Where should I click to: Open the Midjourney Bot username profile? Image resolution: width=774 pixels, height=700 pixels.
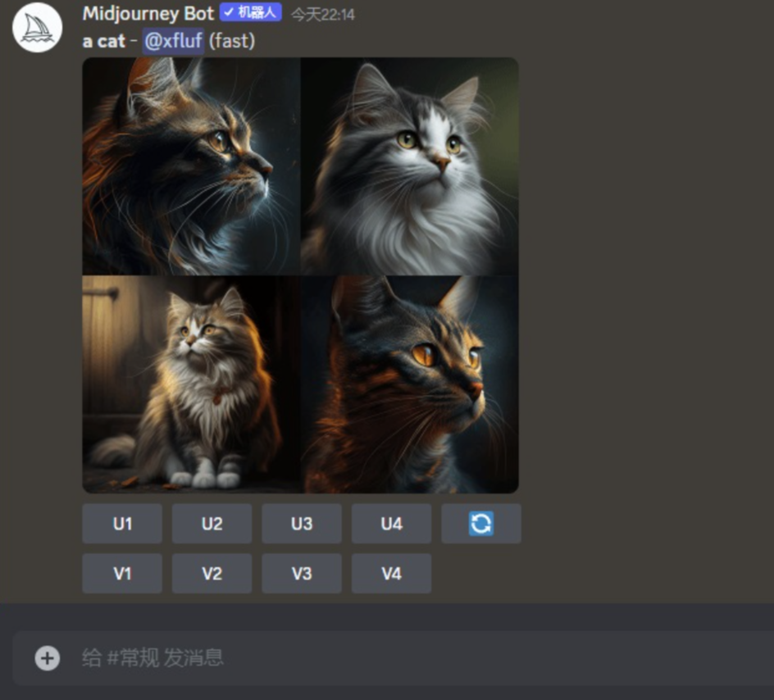click(148, 13)
